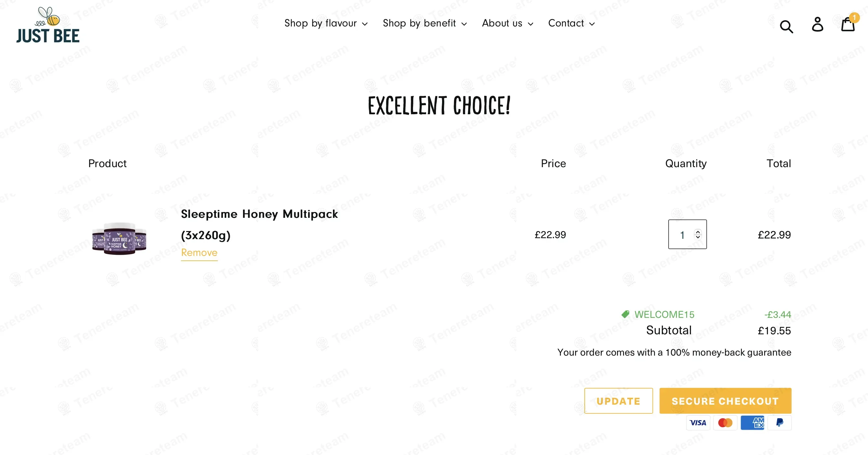Viewport: 868px width, 455px height.
Task: Expand the Shop by benefit menu
Action: (x=425, y=23)
